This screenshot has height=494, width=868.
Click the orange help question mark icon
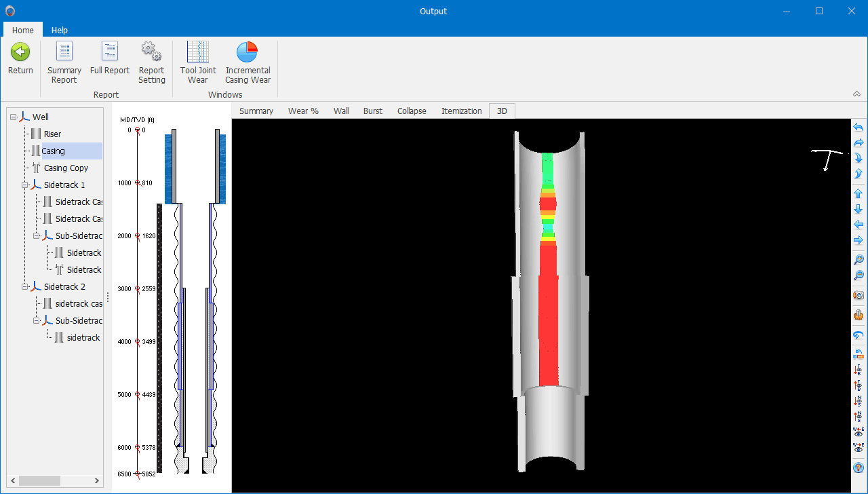[859, 468]
